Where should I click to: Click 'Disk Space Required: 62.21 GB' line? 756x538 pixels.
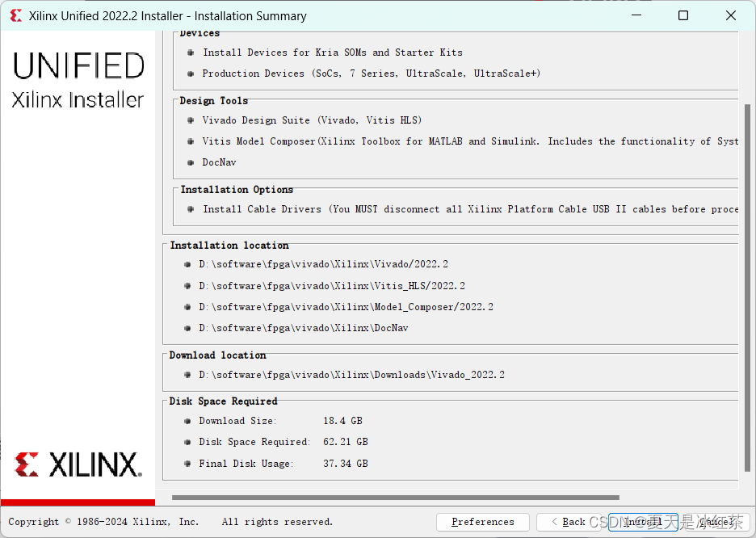[283, 442]
